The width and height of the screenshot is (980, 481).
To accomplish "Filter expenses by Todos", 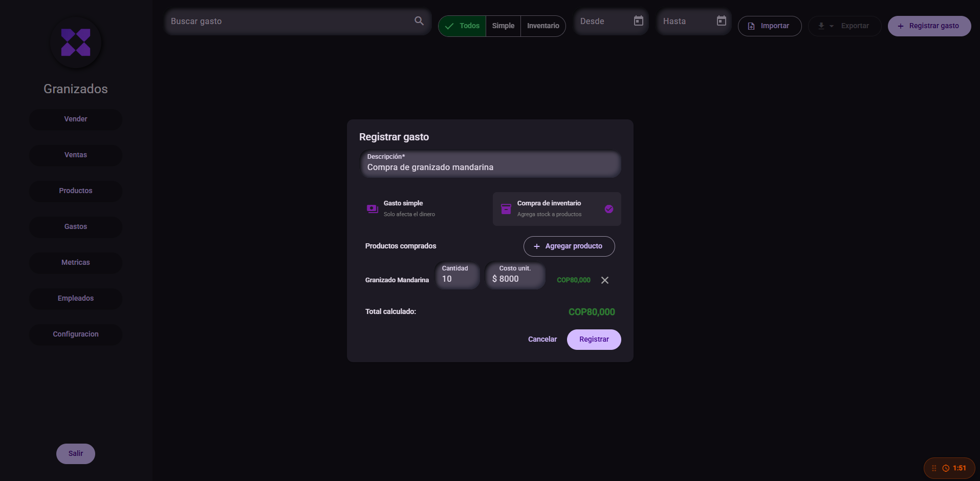I will pos(462,26).
